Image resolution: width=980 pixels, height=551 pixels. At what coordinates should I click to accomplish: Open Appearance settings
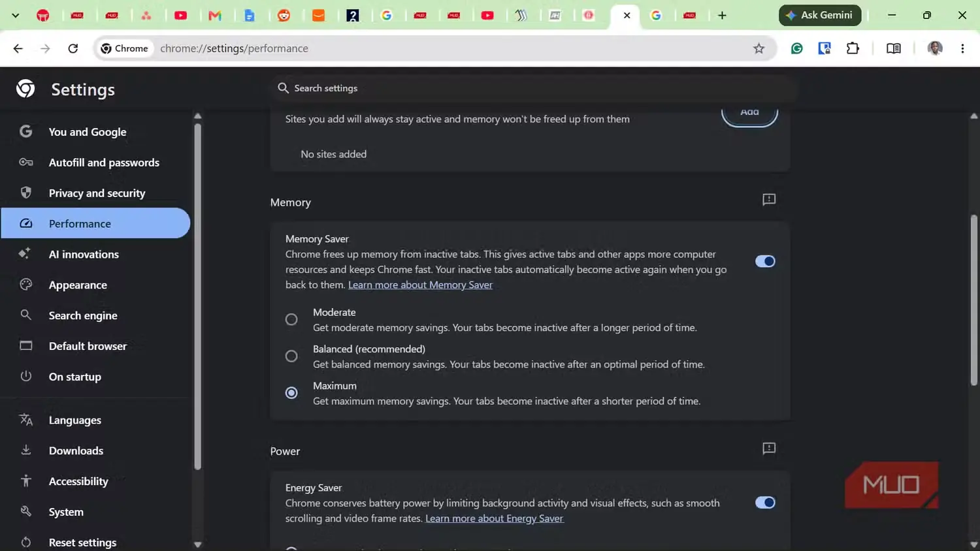[x=95, y=285]
